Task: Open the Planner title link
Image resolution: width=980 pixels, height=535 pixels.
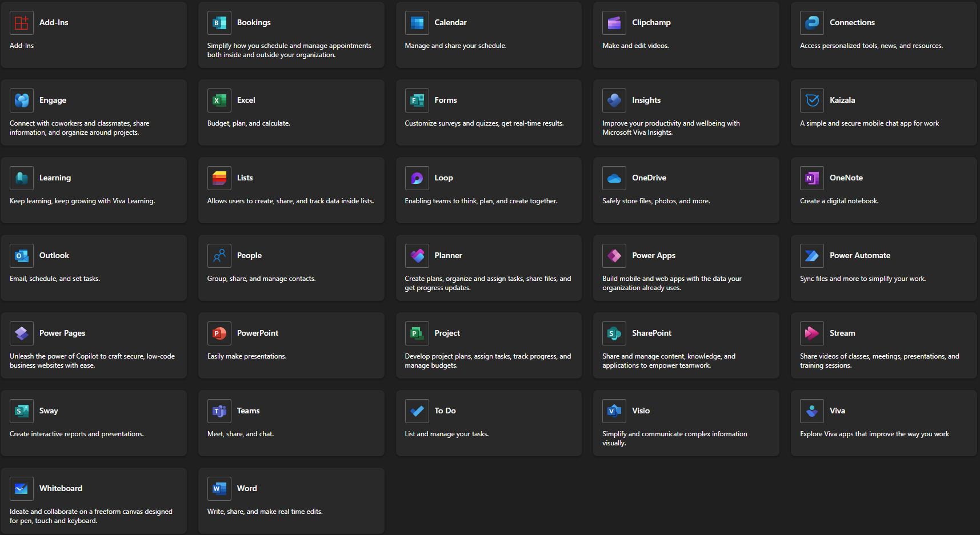Action: 448,256
